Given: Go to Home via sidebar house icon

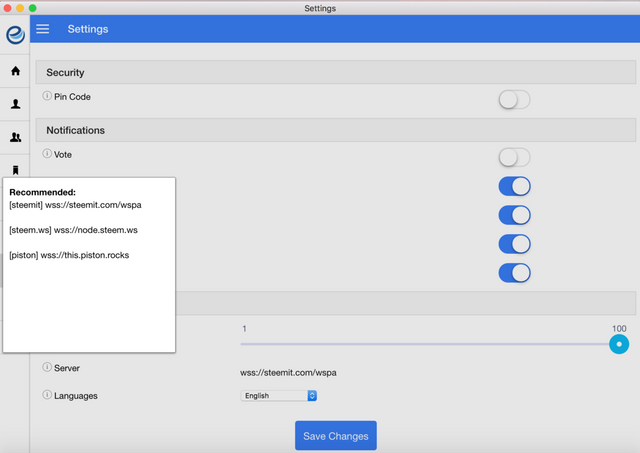Looking at the screenshot, I should tap(16, 71).
